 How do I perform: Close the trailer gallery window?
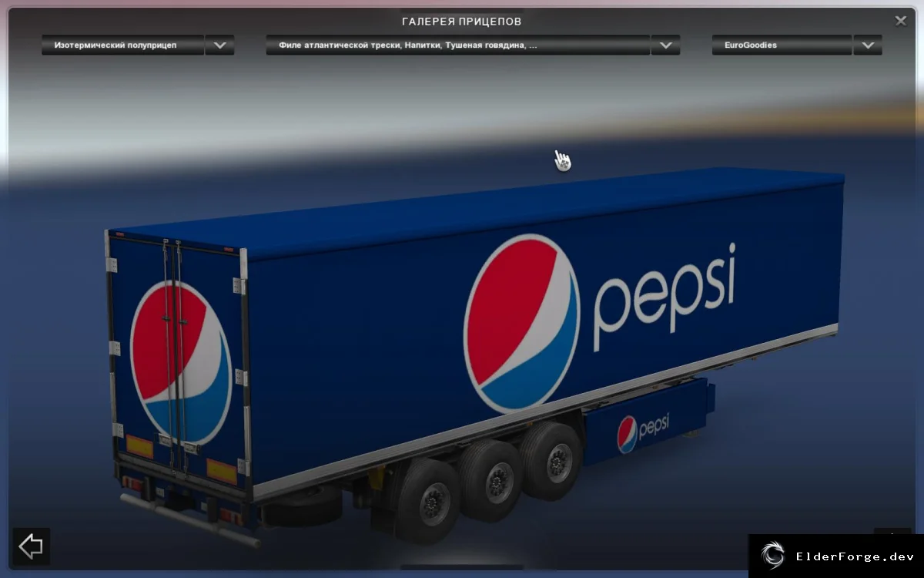pyautogui.click(x=900, y=21)
